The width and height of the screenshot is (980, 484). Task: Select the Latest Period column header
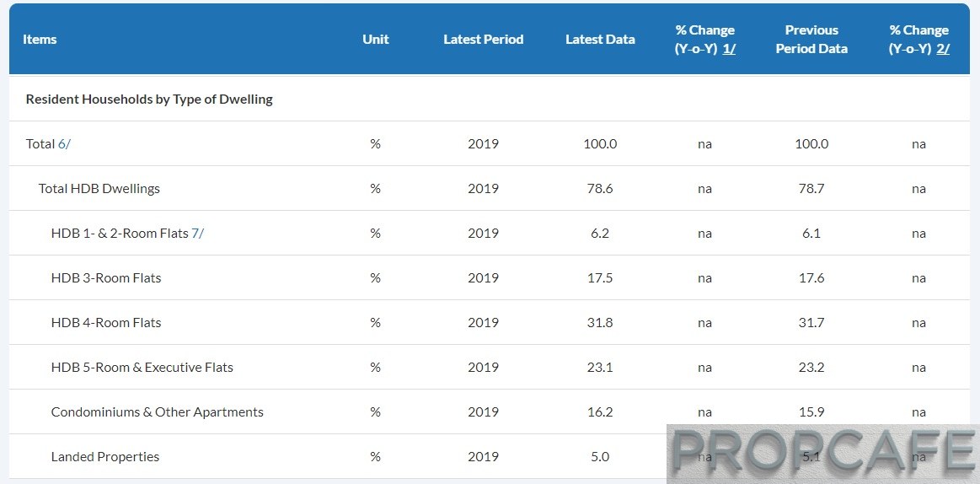(483, 40)
